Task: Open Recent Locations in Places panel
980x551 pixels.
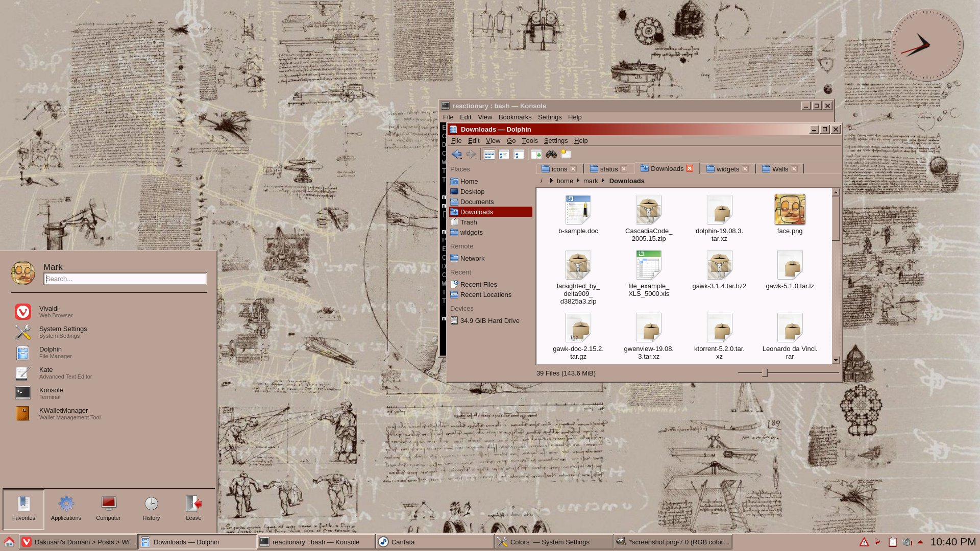Action: (491, 294)
